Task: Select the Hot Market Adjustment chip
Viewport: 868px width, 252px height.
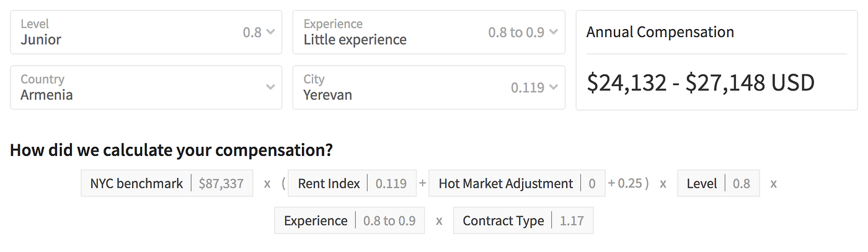Action: [x=516, y=184]
